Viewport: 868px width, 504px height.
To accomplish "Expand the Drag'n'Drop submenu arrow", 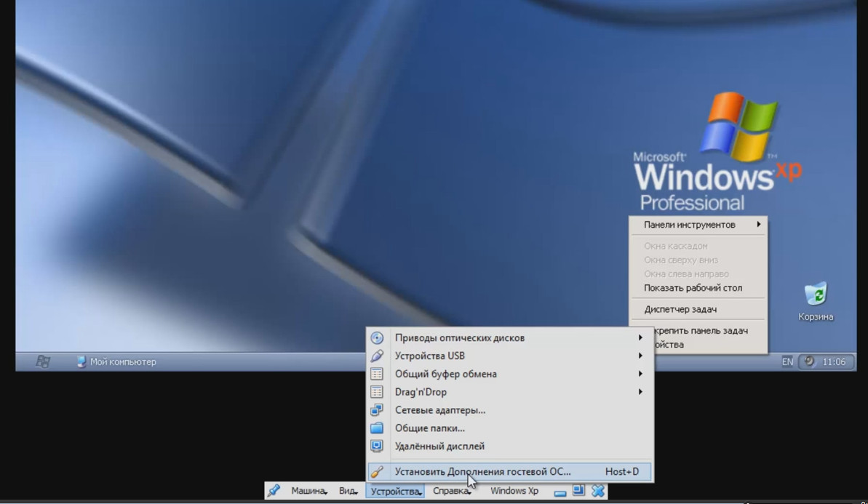I will [640, 392].
